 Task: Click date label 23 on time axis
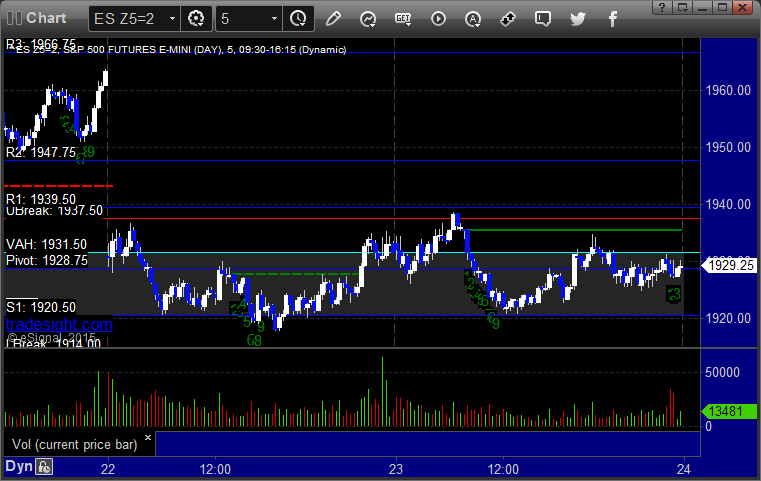tap(396, 469)
